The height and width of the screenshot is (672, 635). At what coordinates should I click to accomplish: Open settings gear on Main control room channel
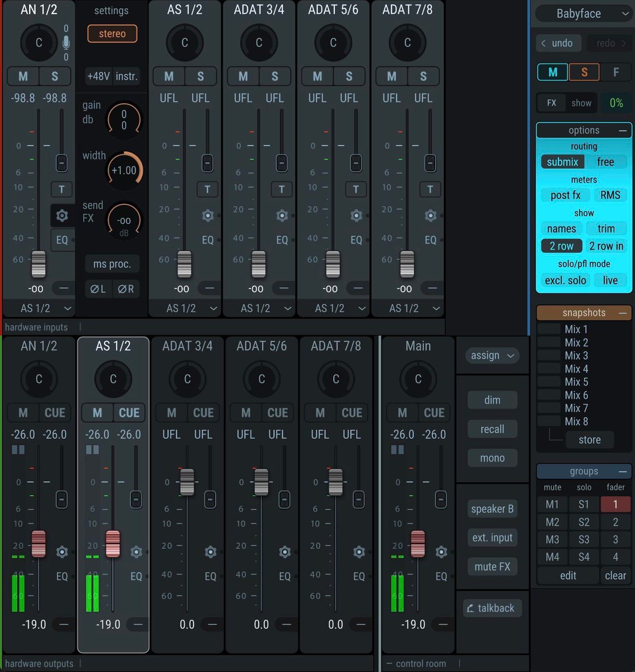pyautogui.click(x=441, y=552)
